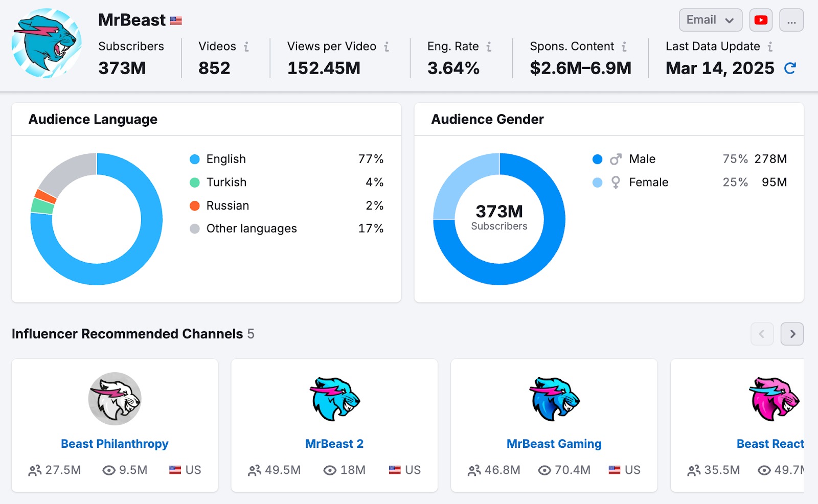The width and height of the screenshot is (818, 504).
Task: Click MrBeast Gaming US flag icon
Action: coord(615,470)
